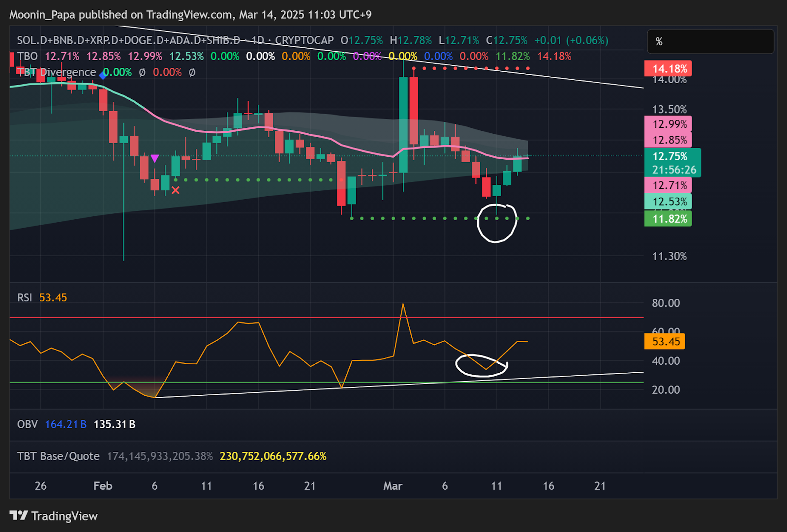Image resolution: width=787 pixels, height=532 pixels.
Task: Open the % price scale unit box
Action: coord(710,42)
